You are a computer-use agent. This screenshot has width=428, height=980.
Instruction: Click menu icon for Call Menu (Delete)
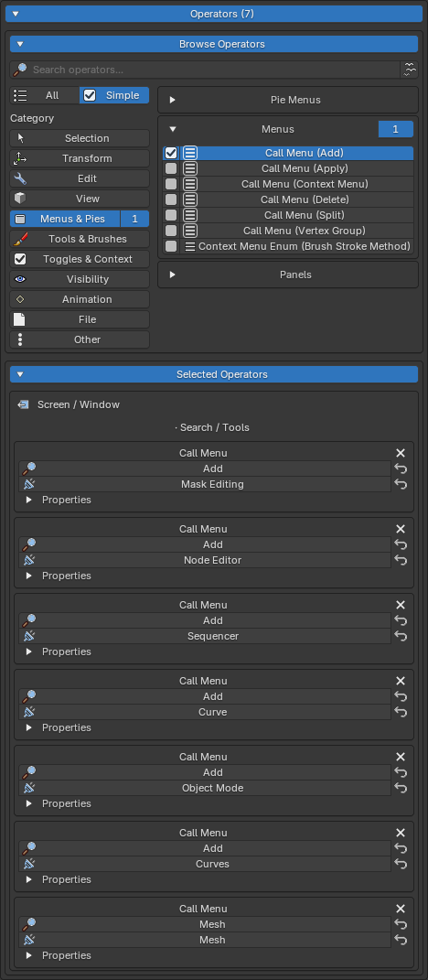point(190,199)
